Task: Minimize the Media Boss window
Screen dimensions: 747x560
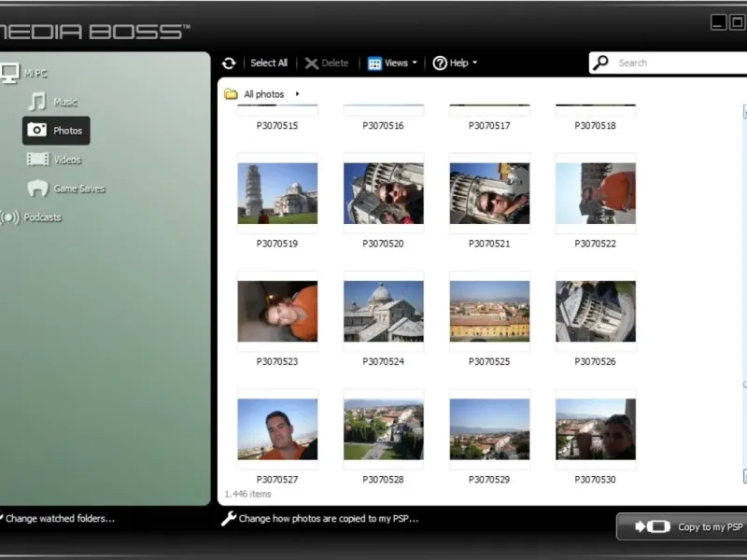Action: tap(718, 21)
